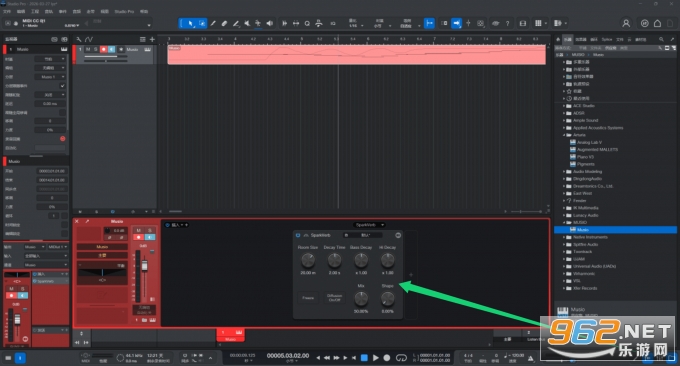Toggle the highlighted snap button in toolbar

click(x=429, y=23)
